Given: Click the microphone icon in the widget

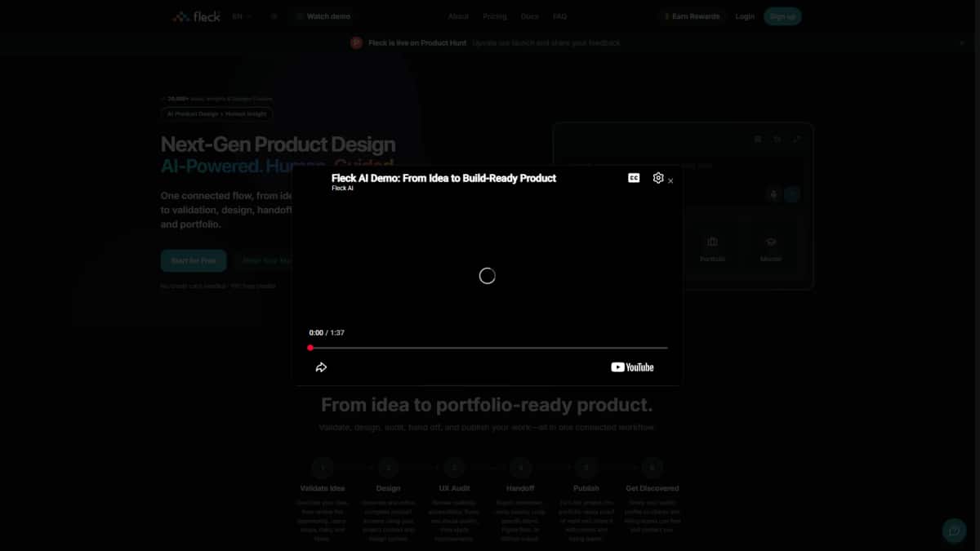Looking at the screenshot, I should 773,194.
